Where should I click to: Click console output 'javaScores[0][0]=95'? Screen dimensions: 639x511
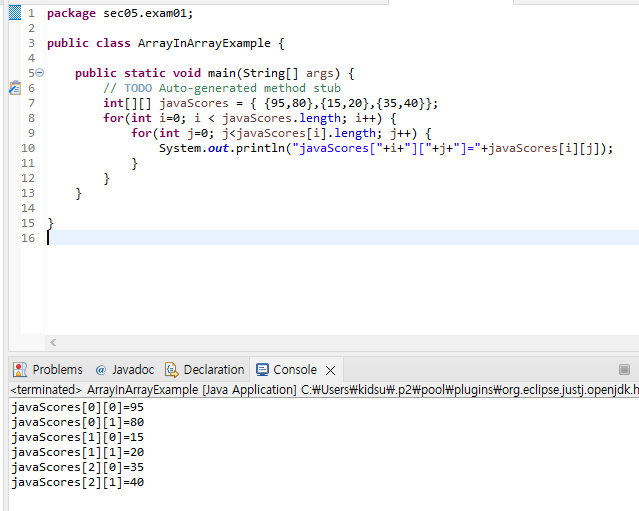[77, 407]
